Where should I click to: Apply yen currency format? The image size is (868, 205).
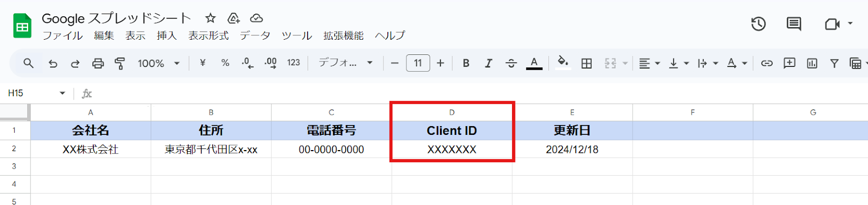pyautogui.click(x=202, y=63)
